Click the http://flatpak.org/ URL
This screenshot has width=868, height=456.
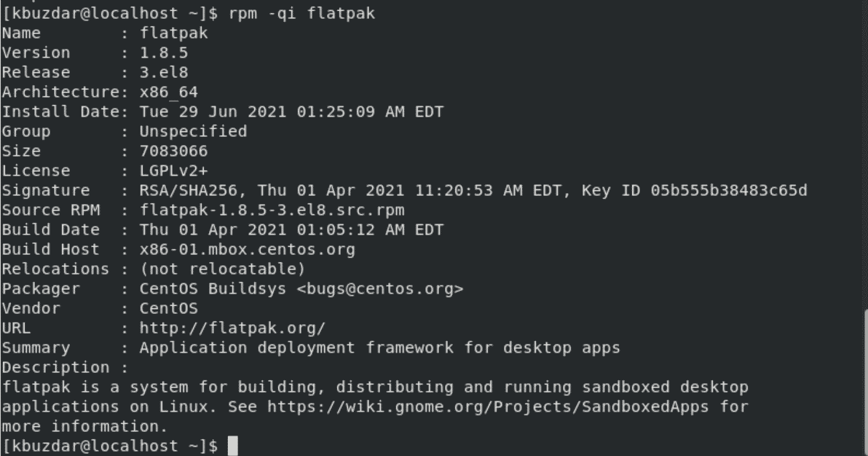232,328
